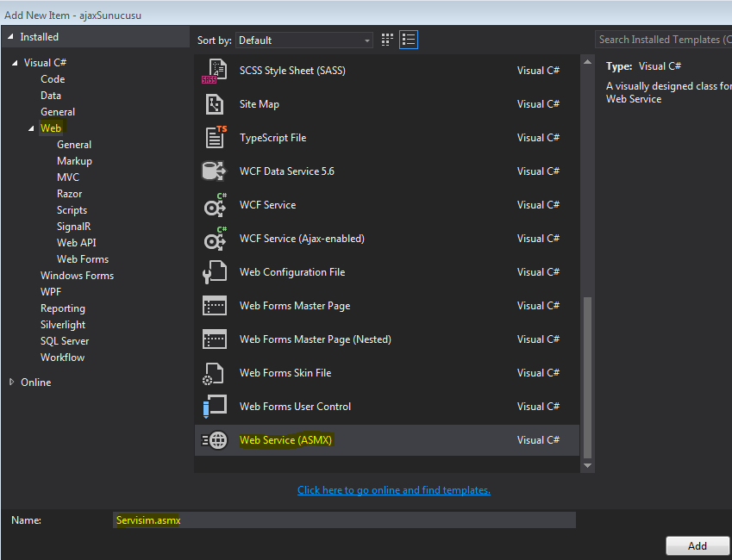Screen dimensions: 732x560
Task: Click the SCSS Style Sheet (SASS) icon
Action: click(215, 71)
